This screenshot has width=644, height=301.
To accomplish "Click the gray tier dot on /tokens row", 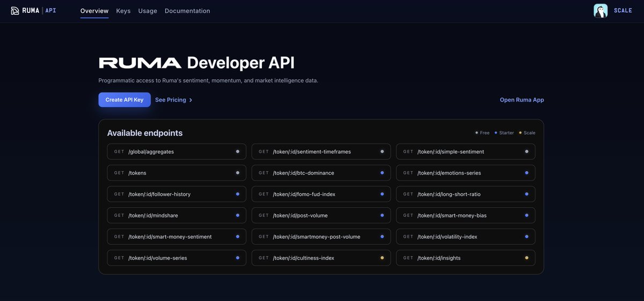I will [x=238, y=173].
